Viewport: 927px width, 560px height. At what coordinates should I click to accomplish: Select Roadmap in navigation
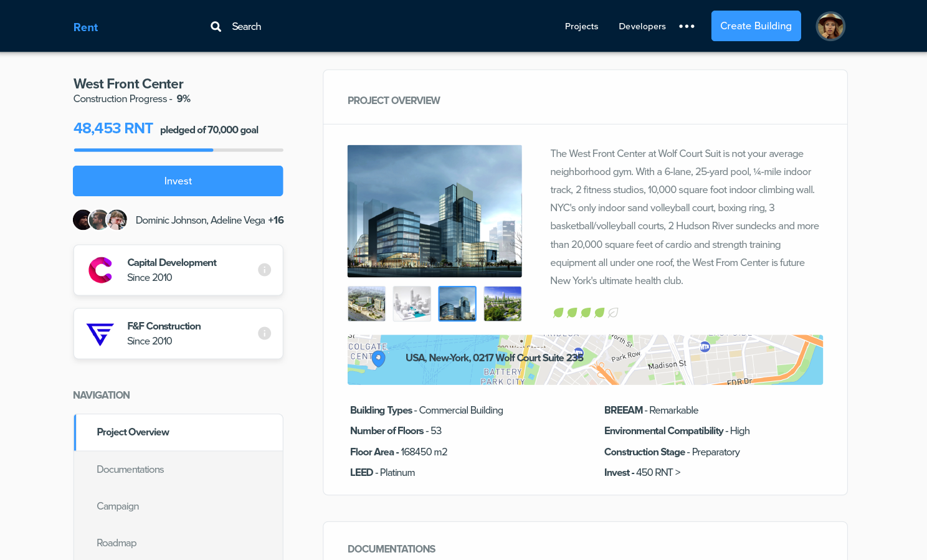(178, 543)
